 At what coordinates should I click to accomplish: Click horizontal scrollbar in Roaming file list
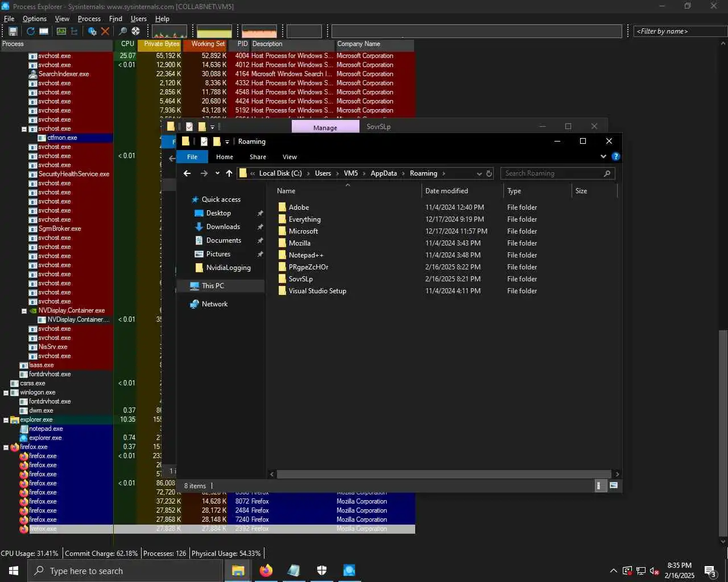coord(444,474)
